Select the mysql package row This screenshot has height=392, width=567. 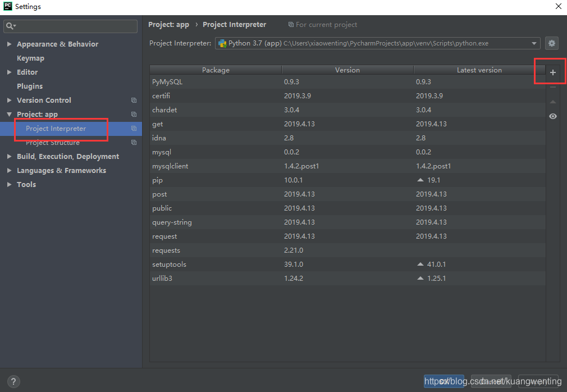point(347,152)
